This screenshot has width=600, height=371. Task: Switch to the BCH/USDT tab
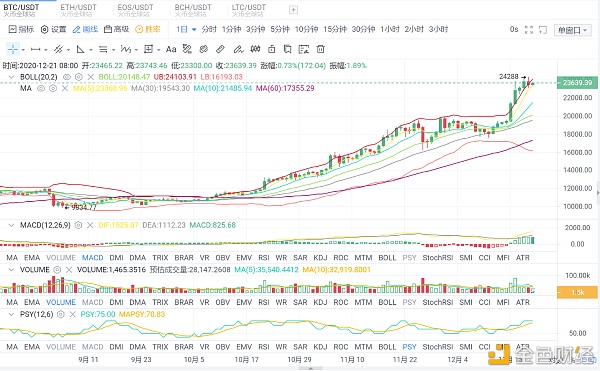click(193, 10)
